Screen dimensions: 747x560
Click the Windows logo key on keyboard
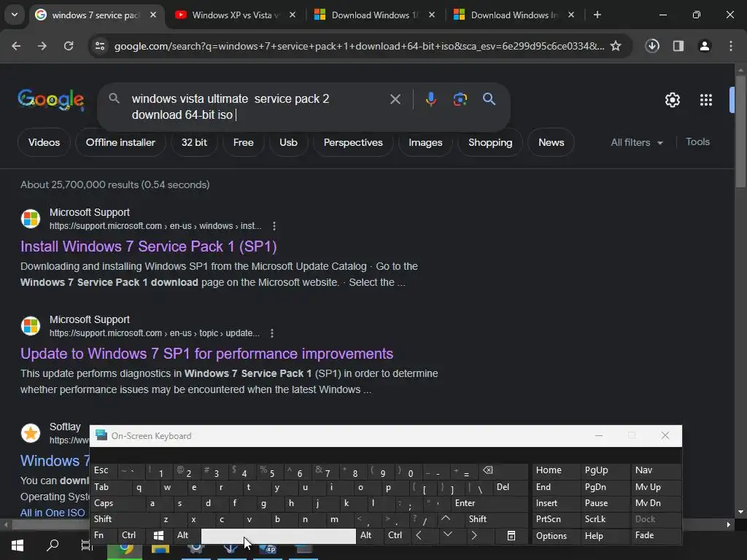click(x=159, y=535)
